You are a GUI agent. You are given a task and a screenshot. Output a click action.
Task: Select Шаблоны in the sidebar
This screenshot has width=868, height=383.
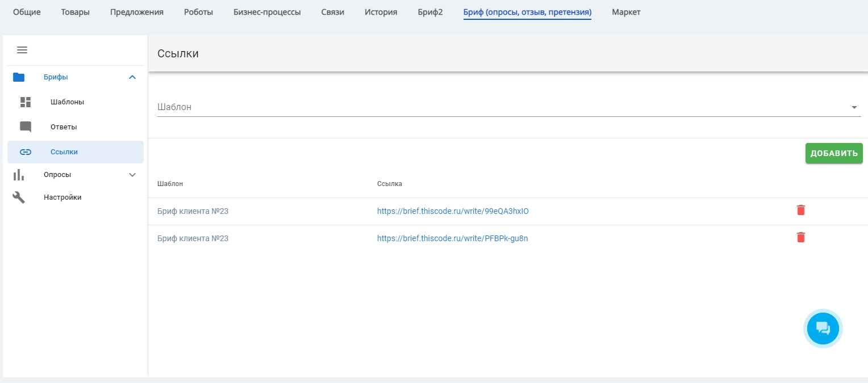tap(67, 102)
